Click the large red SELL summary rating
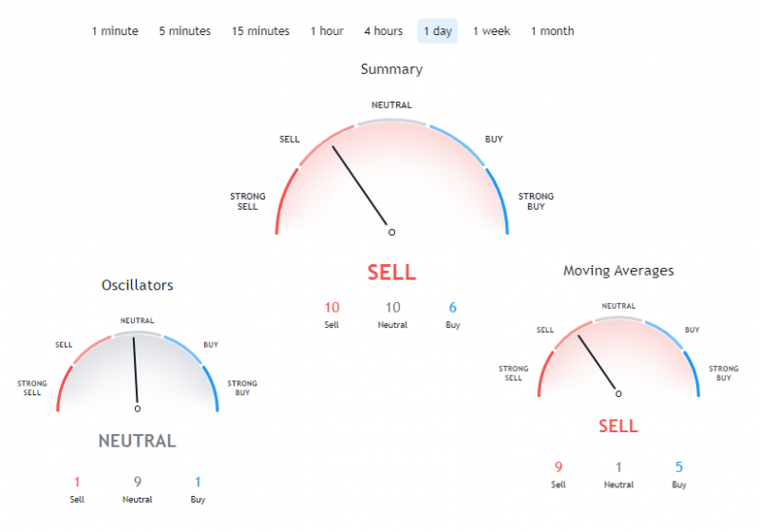Viewport: 760px width, 532px height. coord(391,273)
